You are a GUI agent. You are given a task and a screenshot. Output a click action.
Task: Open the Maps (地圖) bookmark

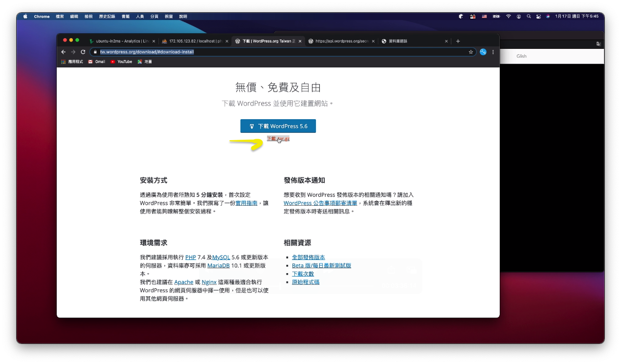click(145, 62)
